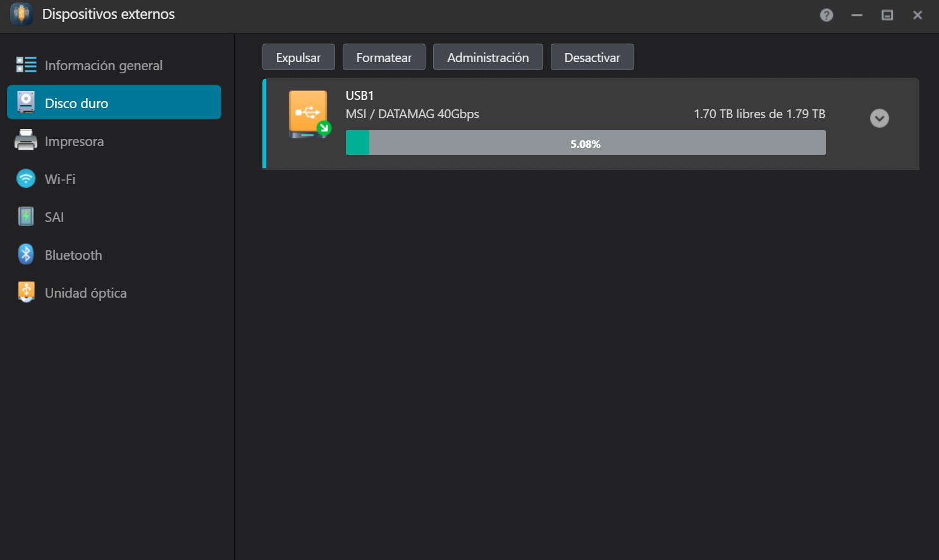This screenshot has height=560, width=939.
Task: Click the SAI battery icon
Action: pyautogui.click(x=26, y=216)
